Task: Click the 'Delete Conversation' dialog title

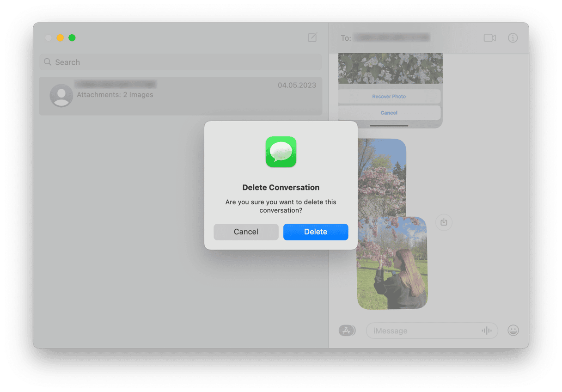Action: point(281,188)
